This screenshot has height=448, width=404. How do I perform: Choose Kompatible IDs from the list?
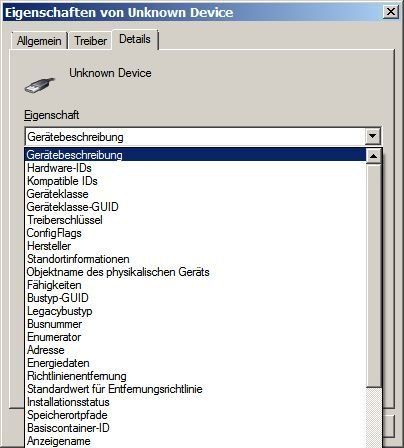point(195,181)
